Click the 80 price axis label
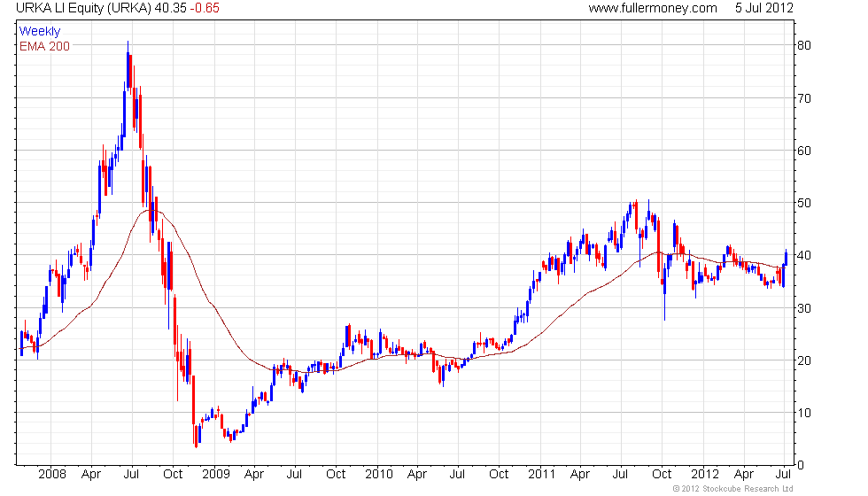868x496 pixels. pos(804,45)
